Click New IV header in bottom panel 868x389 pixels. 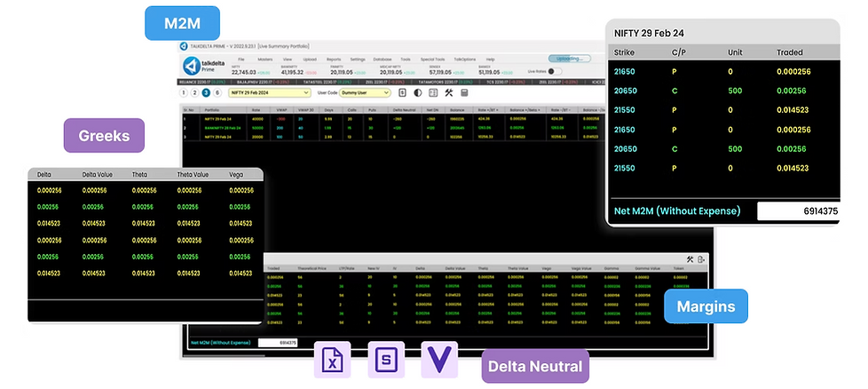coord(374,268)
